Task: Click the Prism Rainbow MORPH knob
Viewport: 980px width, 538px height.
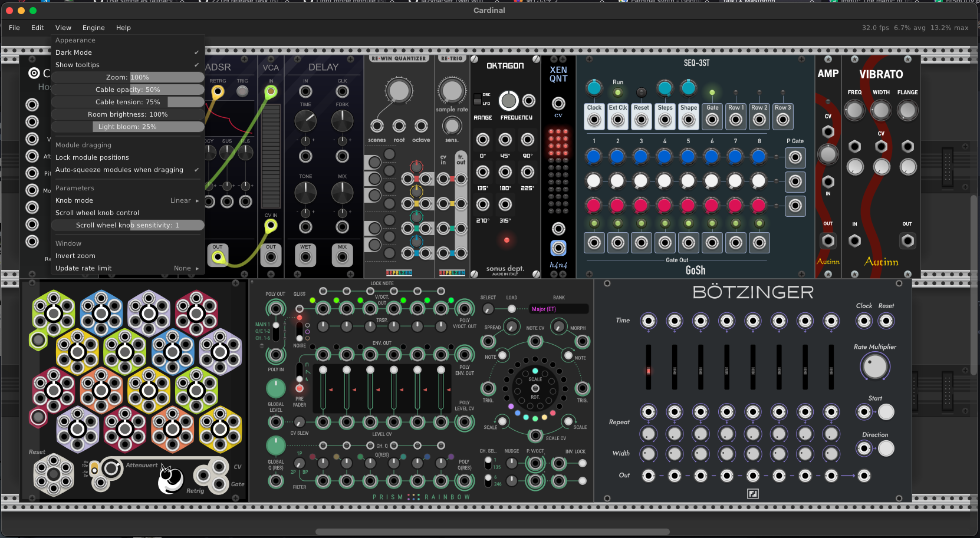Action: click(x=558, y=328)
